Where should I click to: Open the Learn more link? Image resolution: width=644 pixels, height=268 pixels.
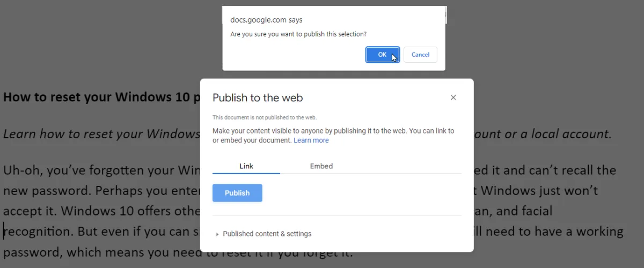coord(311,140)
